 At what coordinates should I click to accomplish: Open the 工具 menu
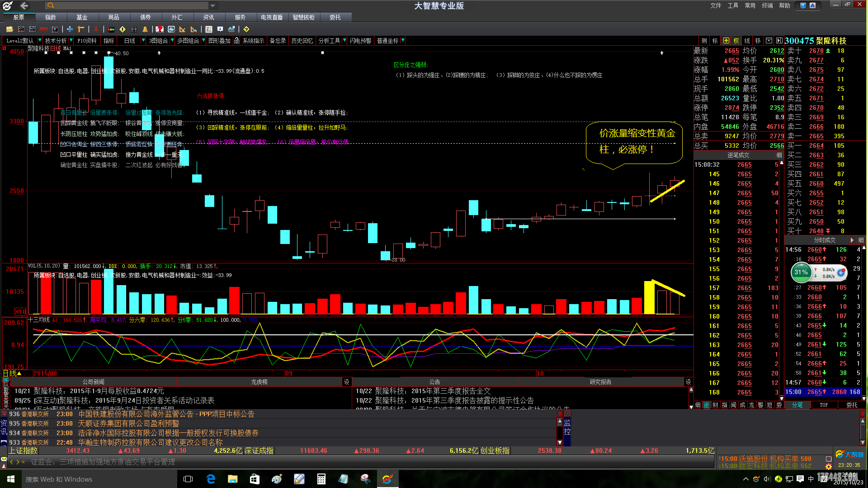[x=733, y=6]
